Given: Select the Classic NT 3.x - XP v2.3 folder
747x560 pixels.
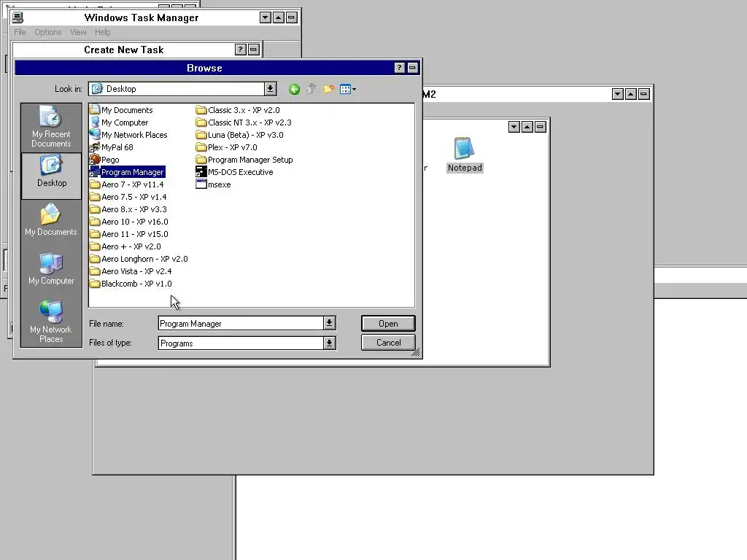Looking at the screenshot, I should coord(244,122).
